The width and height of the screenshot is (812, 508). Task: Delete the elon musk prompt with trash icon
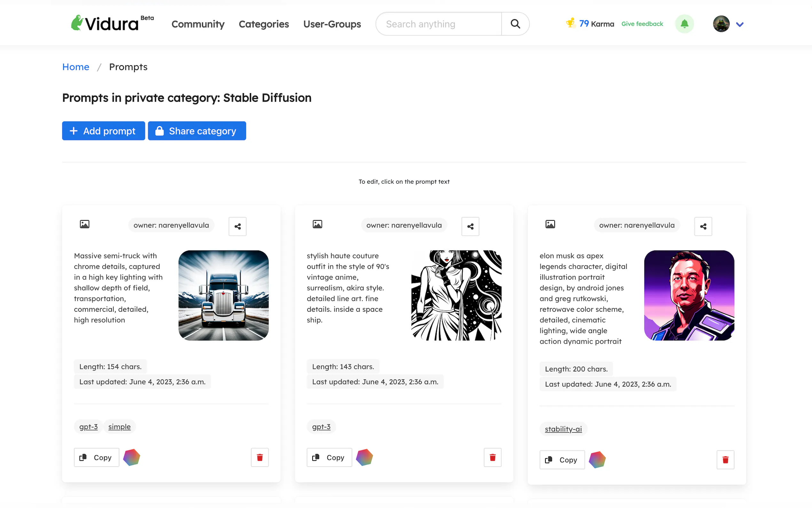tap(725, 460)
